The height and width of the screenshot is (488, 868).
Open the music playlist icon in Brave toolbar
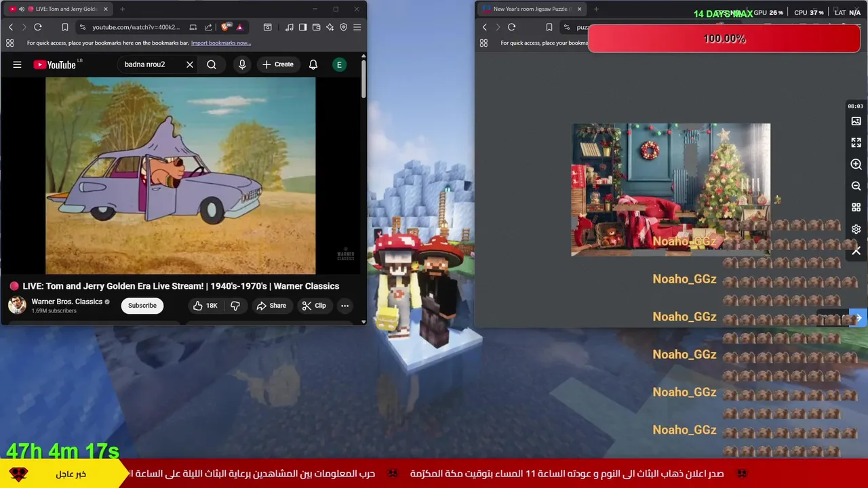tap(290, 27)
